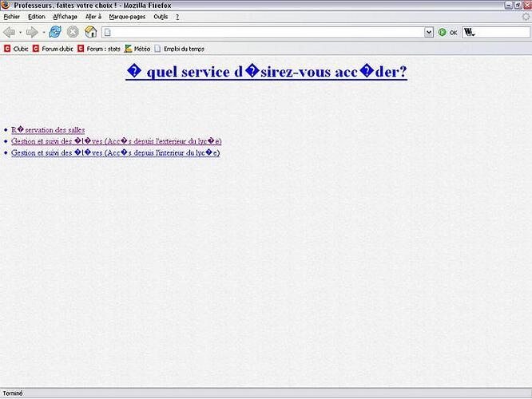Screen dimensions: 532x399
Task: Go to the Home page icon
Action: point(91,32)
